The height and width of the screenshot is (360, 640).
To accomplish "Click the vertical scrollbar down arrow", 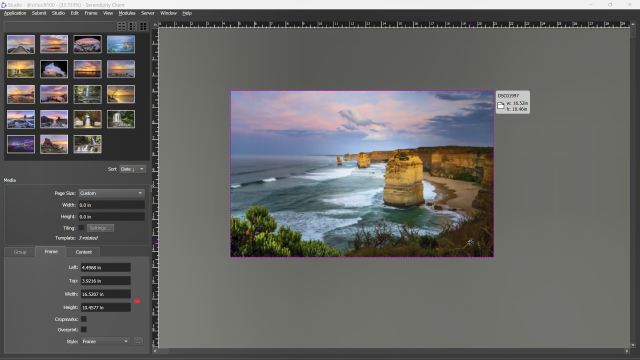I will pos(633,345).
